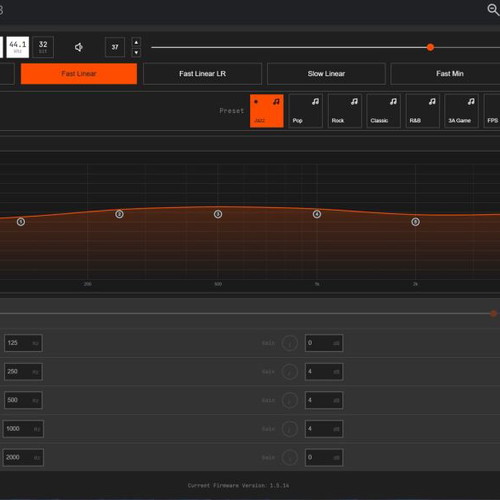
Task: Choose the 3A Game preset
Action: click(461, 111)
